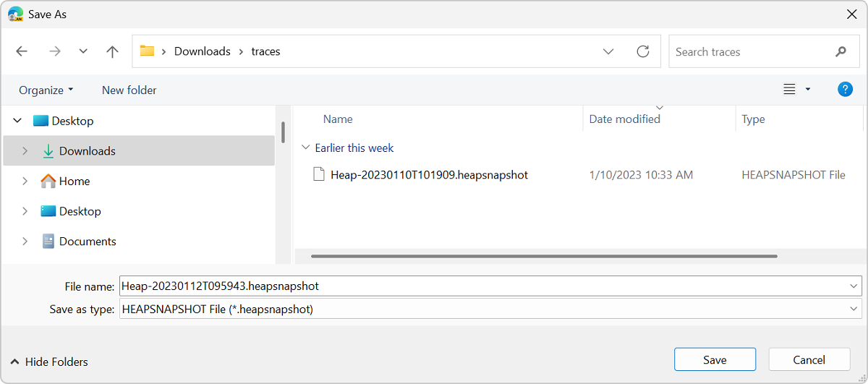
Task: Expand the chevron between Downloads and traces
Action: pyautogui.click(x=241, y=51)
